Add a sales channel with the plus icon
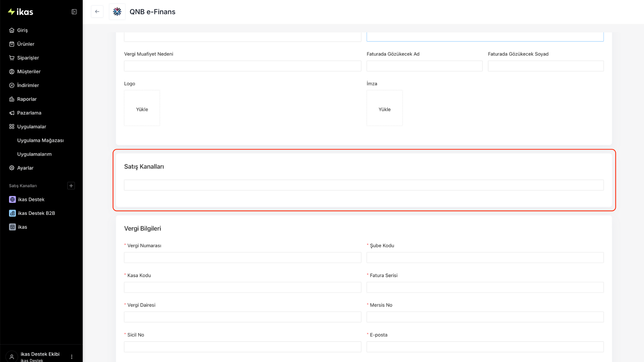Viewport: 644px width, 362px height. click(71, 186)
